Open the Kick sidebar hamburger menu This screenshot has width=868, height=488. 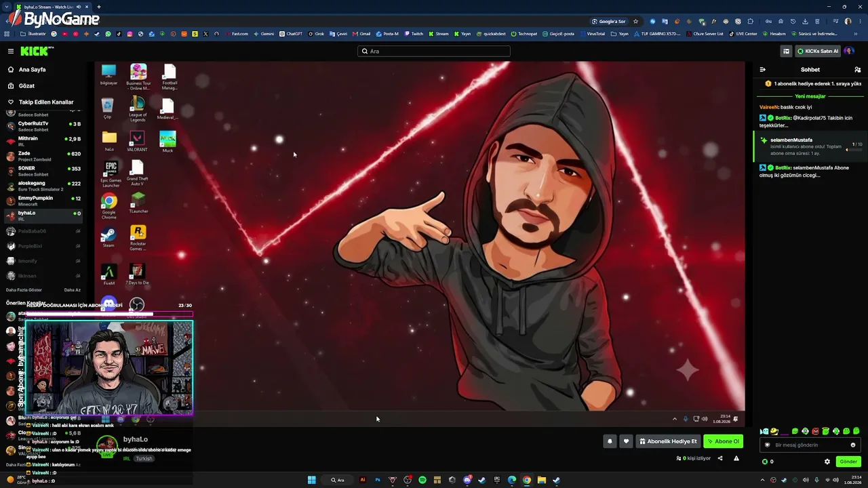(x=11, y=51)
